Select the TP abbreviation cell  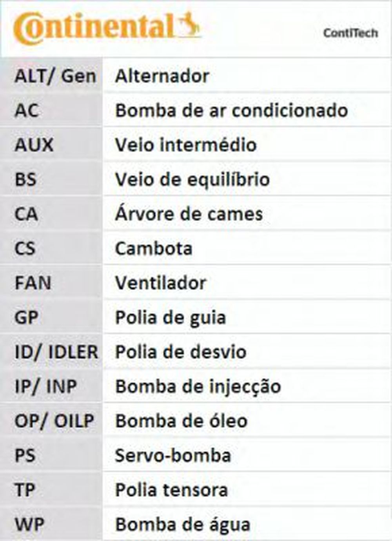click(25, 490)
